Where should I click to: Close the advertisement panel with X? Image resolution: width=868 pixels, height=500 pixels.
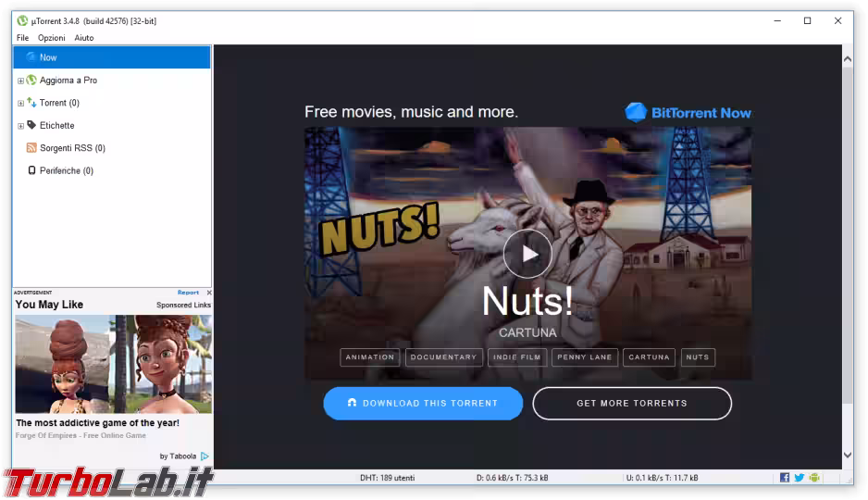tap(209, 293)
